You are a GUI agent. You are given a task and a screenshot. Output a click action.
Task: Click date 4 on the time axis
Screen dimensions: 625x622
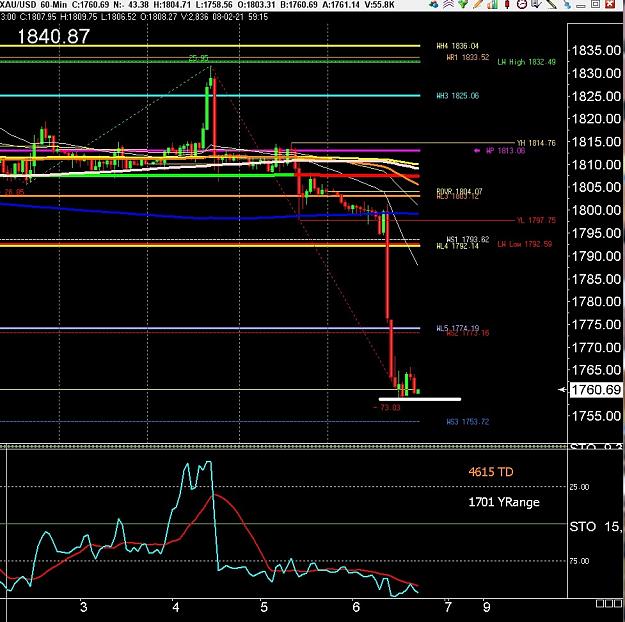pos(176,607)
